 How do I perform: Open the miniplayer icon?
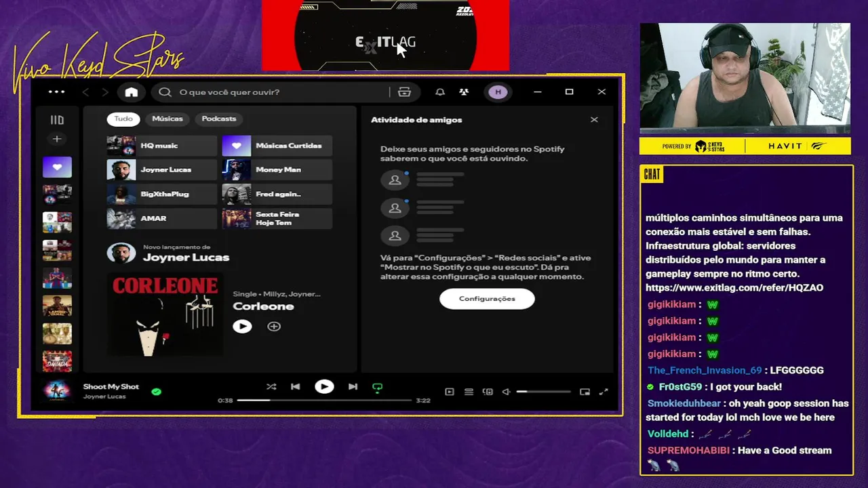(x=585, y=392)
